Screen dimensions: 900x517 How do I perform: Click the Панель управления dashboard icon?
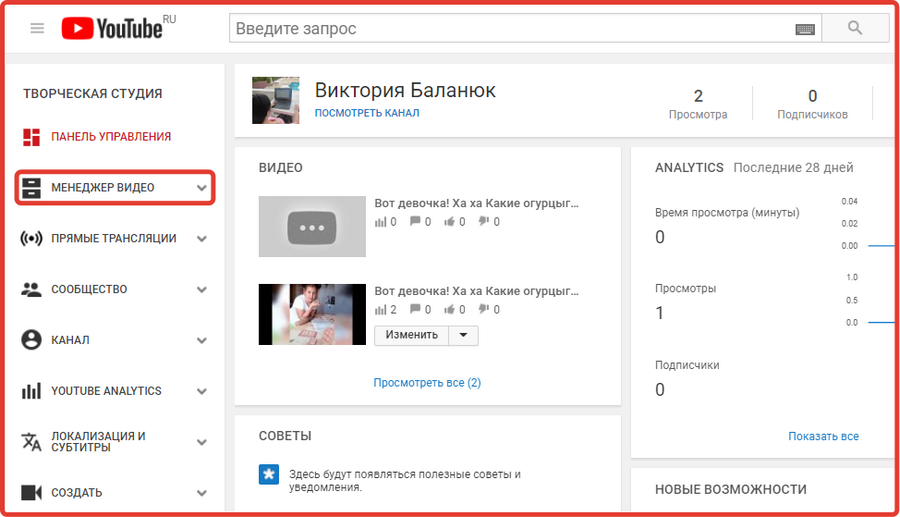tap(31, 137)
